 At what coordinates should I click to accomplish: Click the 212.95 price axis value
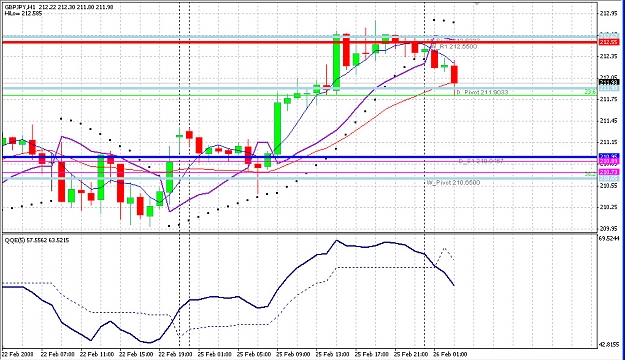(x=609, y=13)
